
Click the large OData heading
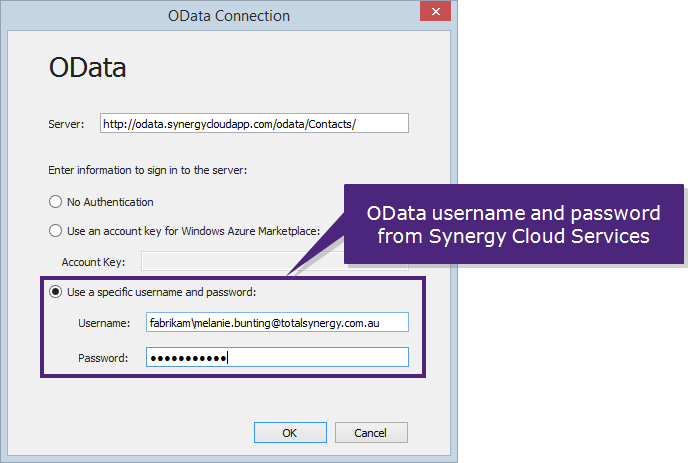click(88, 67)
